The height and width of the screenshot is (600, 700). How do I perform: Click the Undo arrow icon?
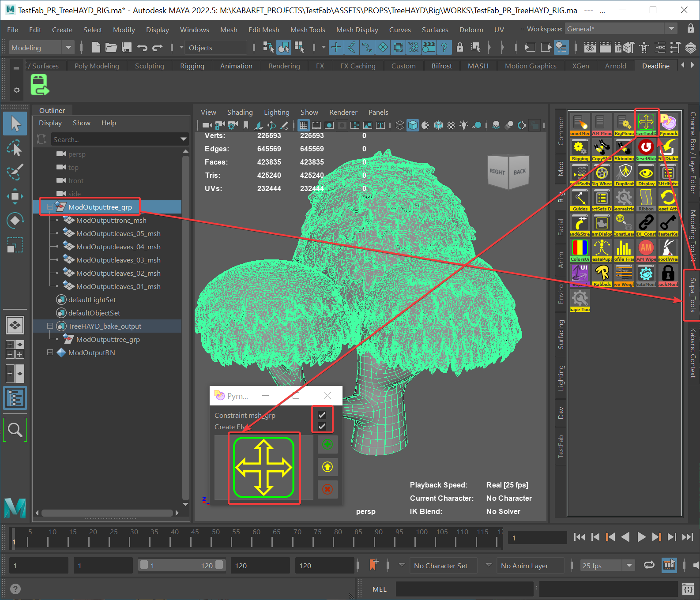[x=142, y=47]
